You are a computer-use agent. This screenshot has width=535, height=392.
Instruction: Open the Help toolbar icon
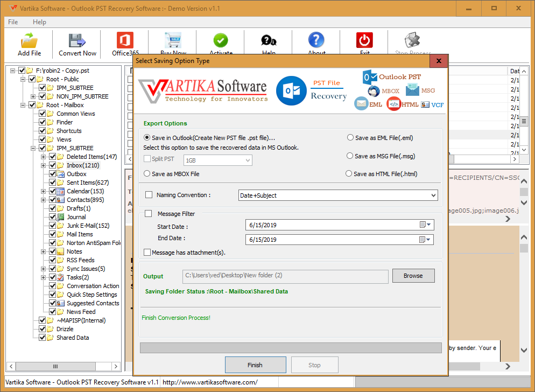[x=269, y=41]
